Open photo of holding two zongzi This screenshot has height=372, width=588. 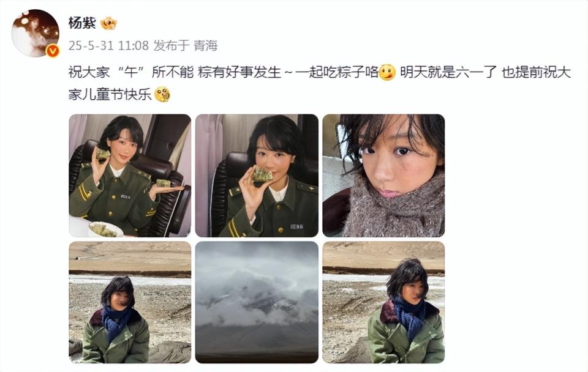130,176
